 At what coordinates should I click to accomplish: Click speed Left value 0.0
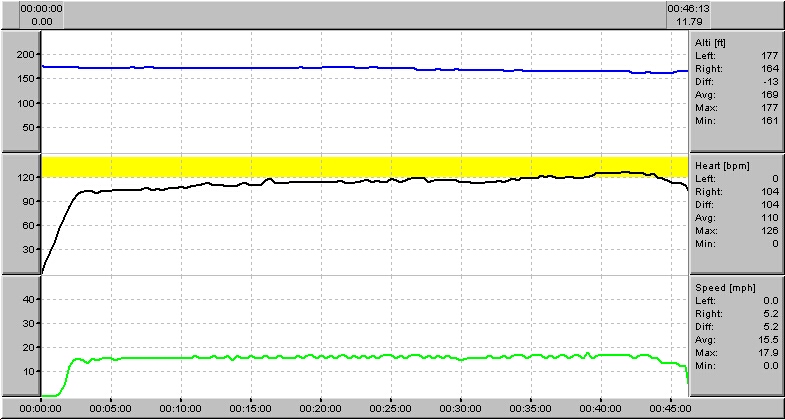point(772,301)
